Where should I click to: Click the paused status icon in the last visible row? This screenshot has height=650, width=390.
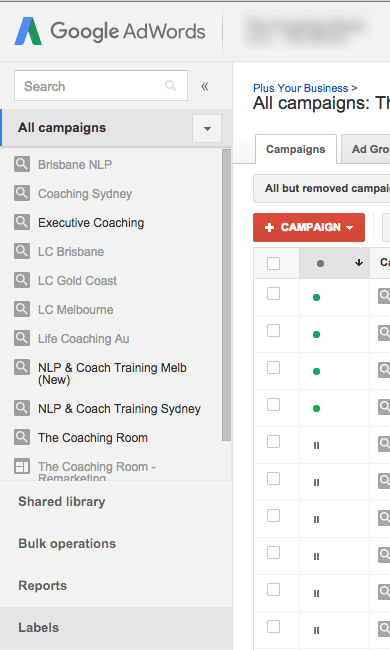pos(316,631)
